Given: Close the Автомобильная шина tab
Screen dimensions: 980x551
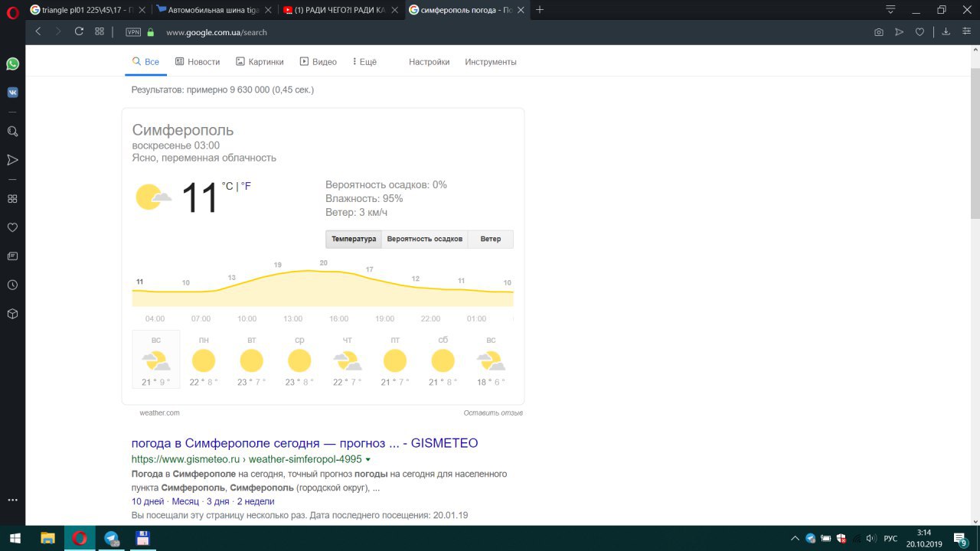Looking at the screenshot, I should [x=268, y=10].
